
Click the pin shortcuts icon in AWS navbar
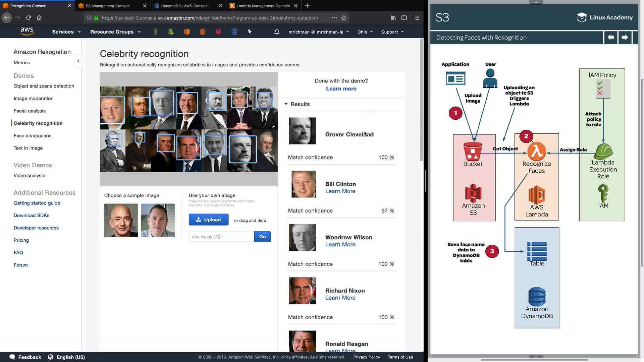[x=250, y=32]
